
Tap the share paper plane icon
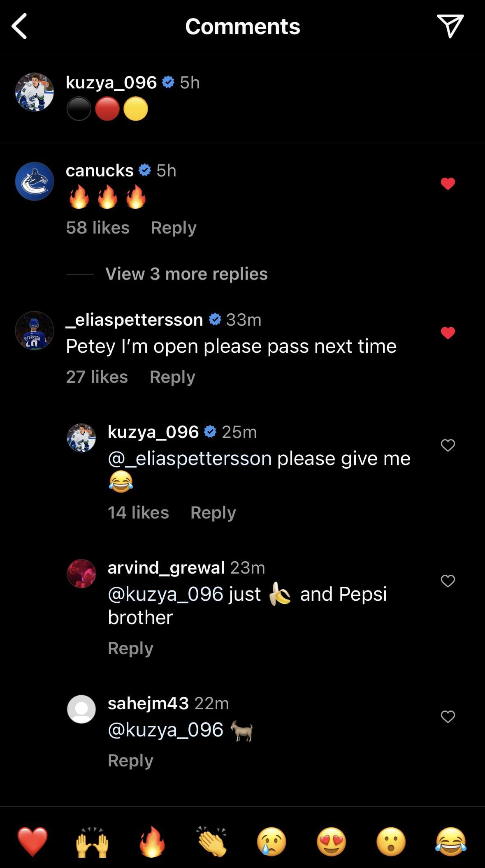point(450,26)
